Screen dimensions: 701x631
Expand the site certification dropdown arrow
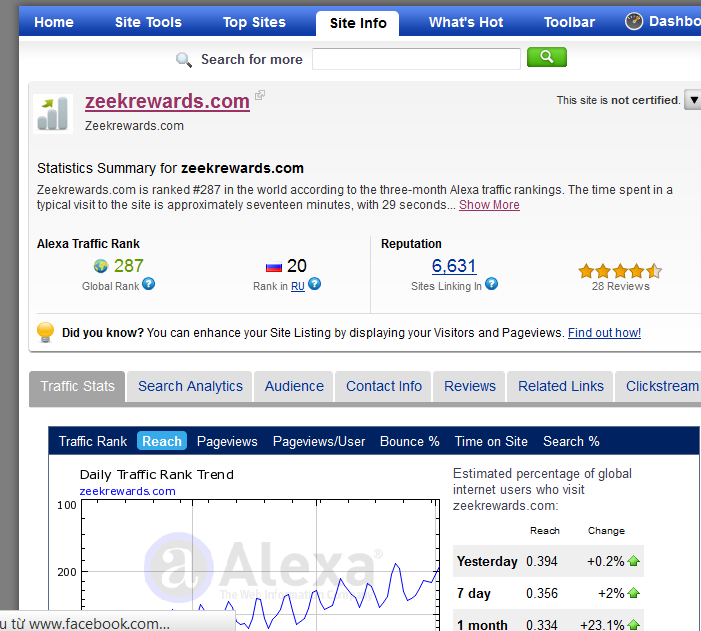[x=692, y=100]
